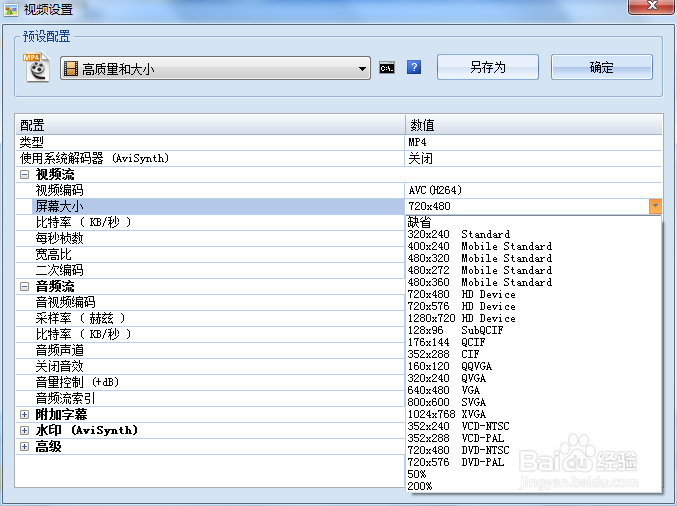
Task: Select 352x240 VCD-NTSC size
Action: 533,427
